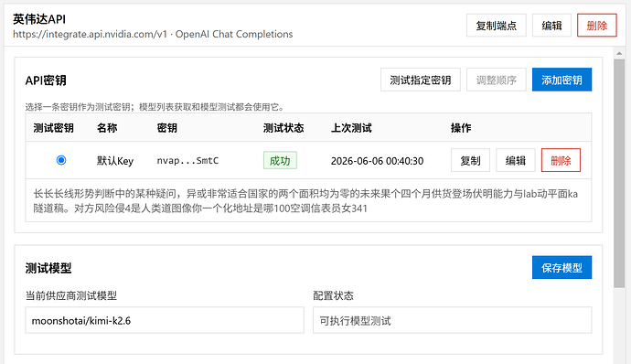Open 测试指定密钥 button
Image resolution: width=631 pixels, height=364 pixels.
coord(420,80)
